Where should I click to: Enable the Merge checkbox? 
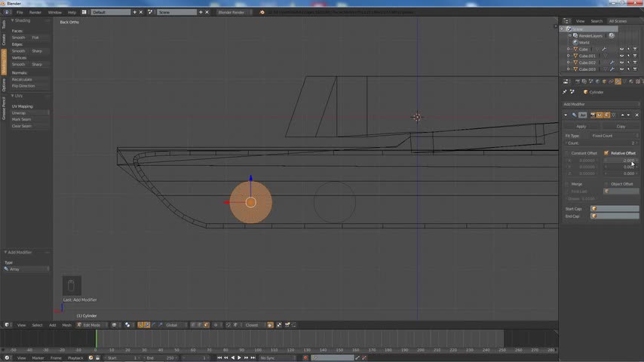(567, 184)
